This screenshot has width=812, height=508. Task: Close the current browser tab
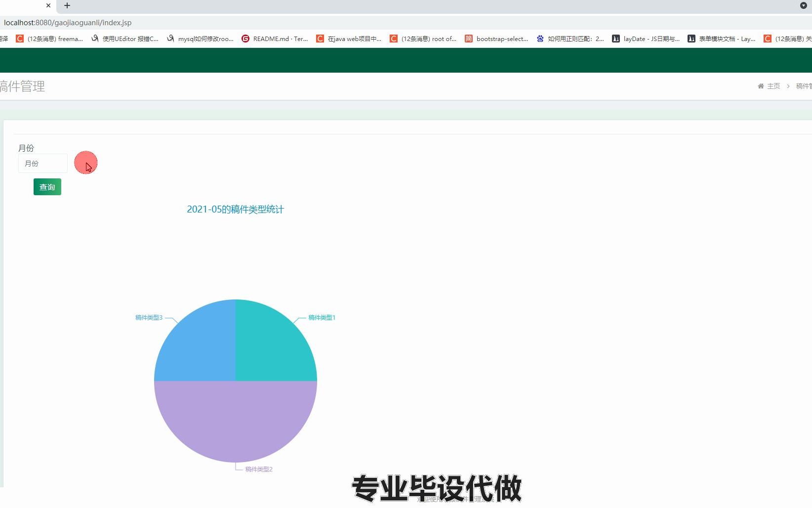(48, 5)
